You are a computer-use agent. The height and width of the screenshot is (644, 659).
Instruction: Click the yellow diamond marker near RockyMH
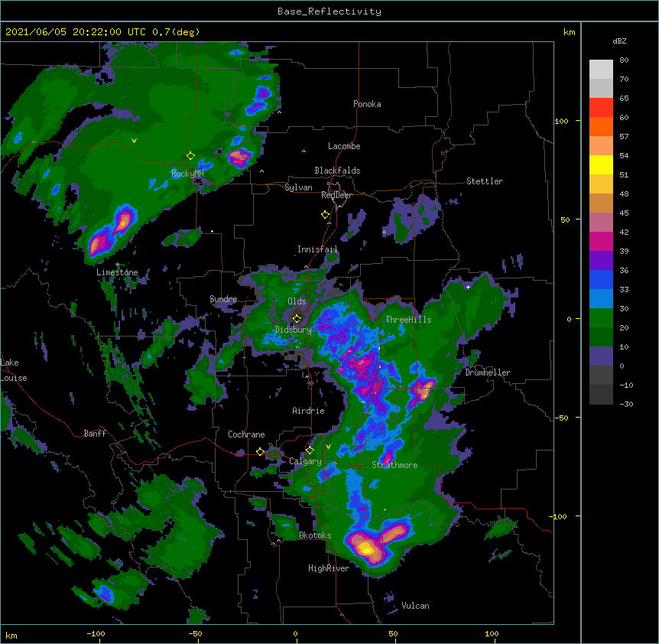point(191,156)
